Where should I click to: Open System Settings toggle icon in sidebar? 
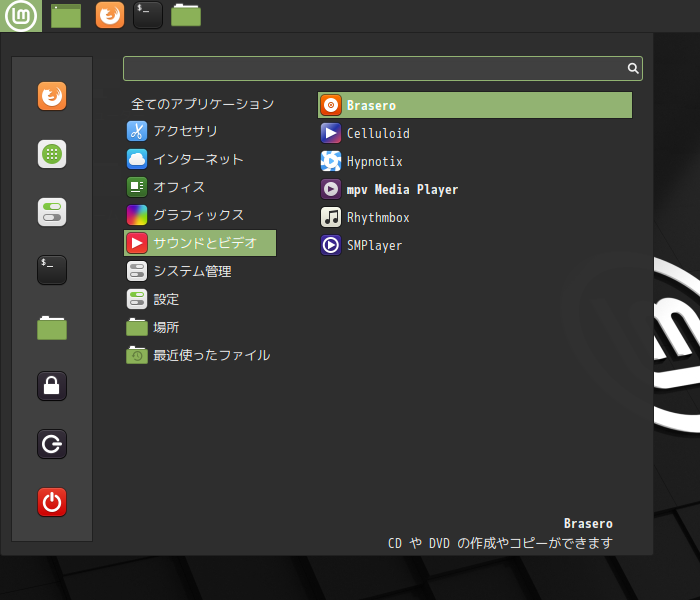pos(52,212)
